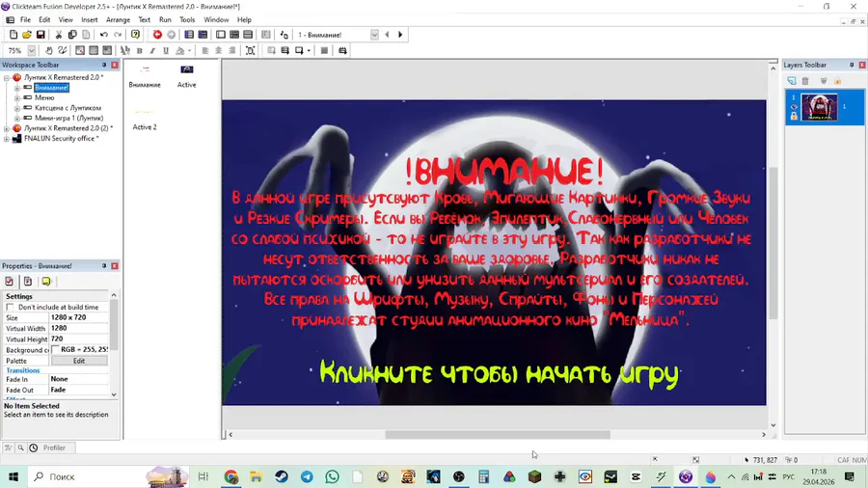Open the Event editor toolbar icon
The width and height of the screenshot is (868, 488).
pyautogui.click(x=234, y=35)
